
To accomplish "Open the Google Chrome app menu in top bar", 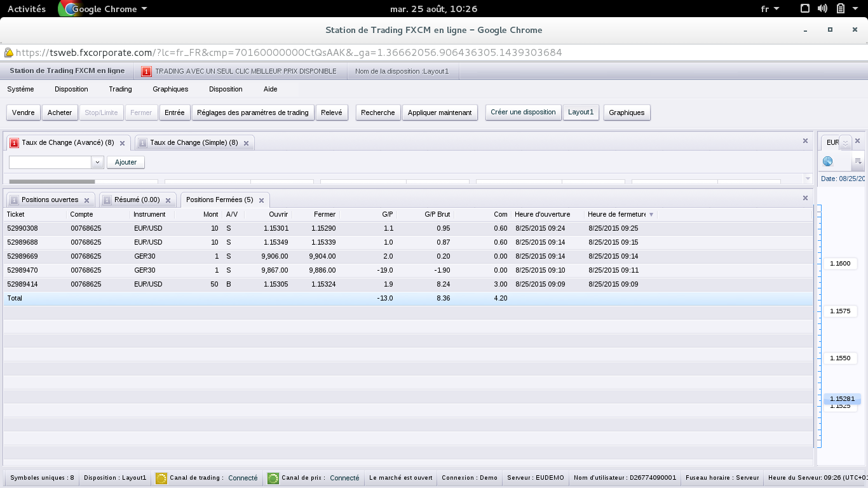I will coord(103,9).
